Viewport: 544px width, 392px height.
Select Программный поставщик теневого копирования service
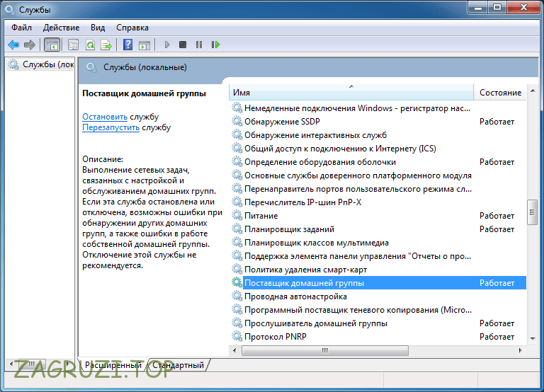358,310
